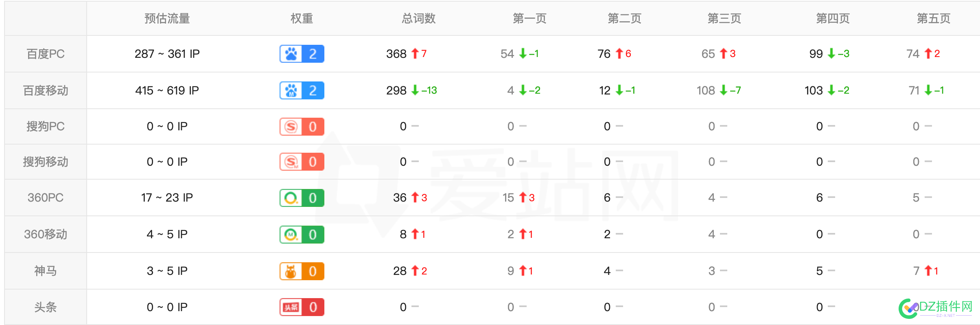Click 百度移动 fourth page count 103
The image size is (980, 325).
814,90
